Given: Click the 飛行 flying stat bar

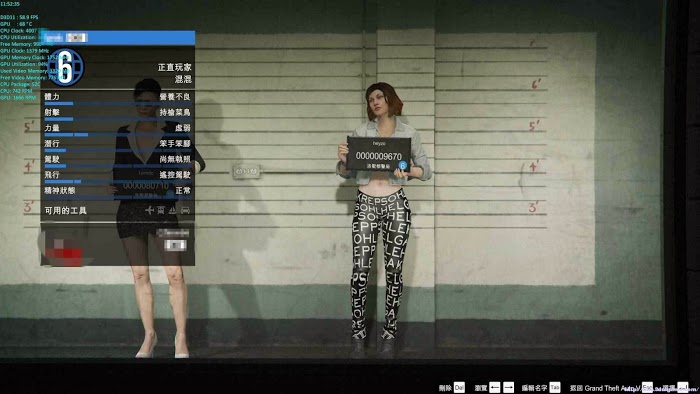Looking at the screenshot, I should (118, 182).
